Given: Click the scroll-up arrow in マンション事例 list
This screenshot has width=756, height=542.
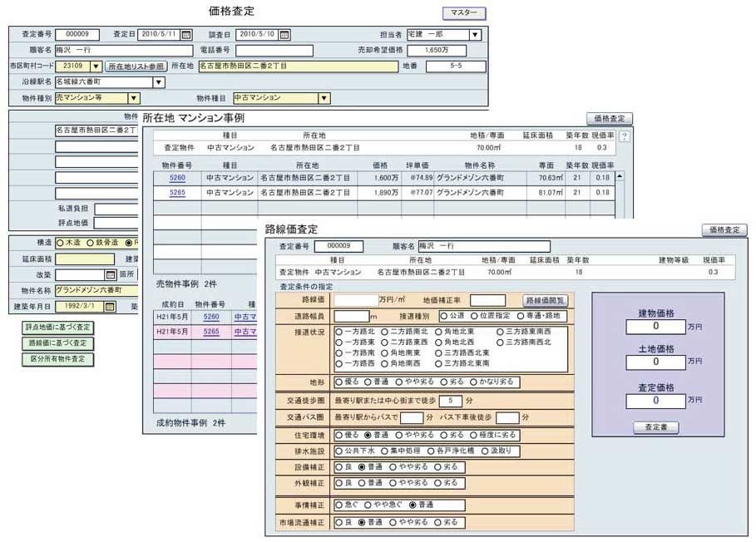Looking at the screenshot, I should pyautogui.click(x=619, y=176).
